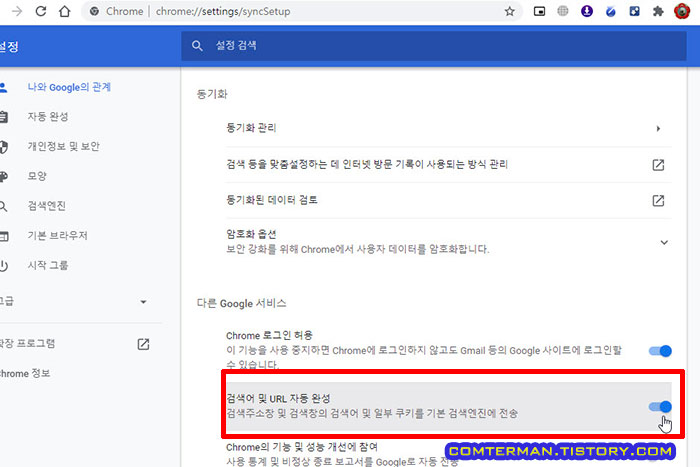Focus the 설정 검색 search field
This screenshot has height=467, width=700.
coord(433,46)
